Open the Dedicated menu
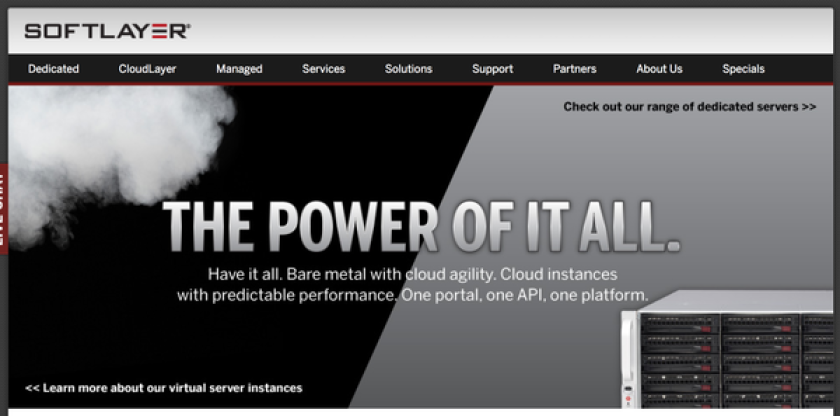Viewport: 840px width, 416px height. coord(54,69)
